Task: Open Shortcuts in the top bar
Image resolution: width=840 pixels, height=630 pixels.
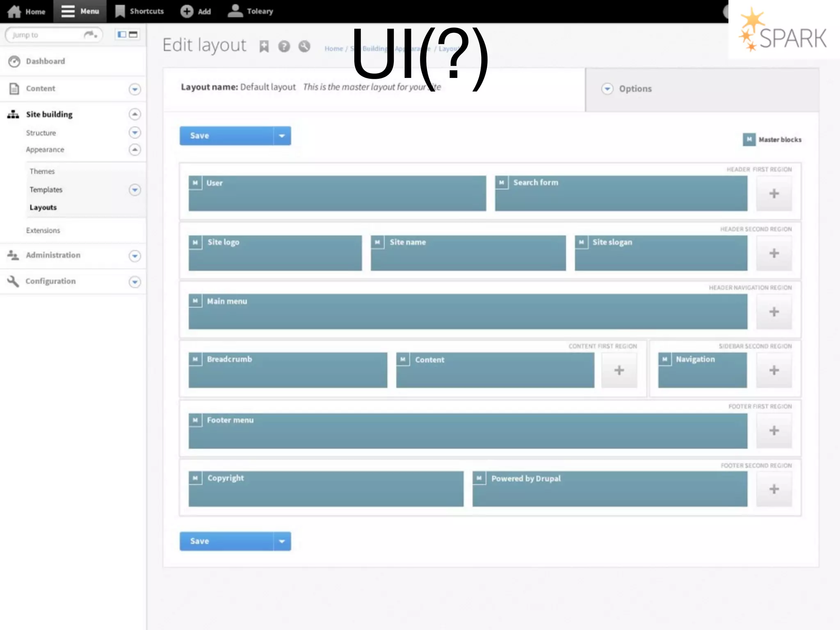Action: point(139,11)
